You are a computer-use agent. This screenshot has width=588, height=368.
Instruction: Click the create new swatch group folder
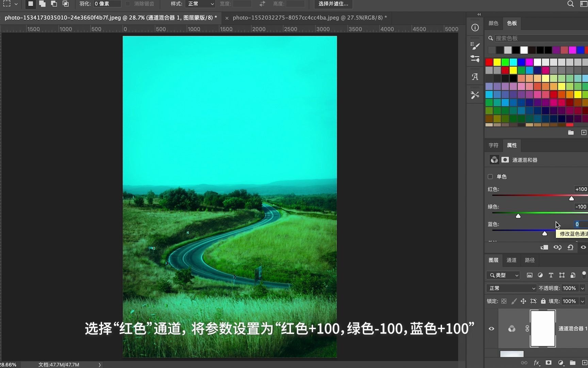[x=571, y=132]
